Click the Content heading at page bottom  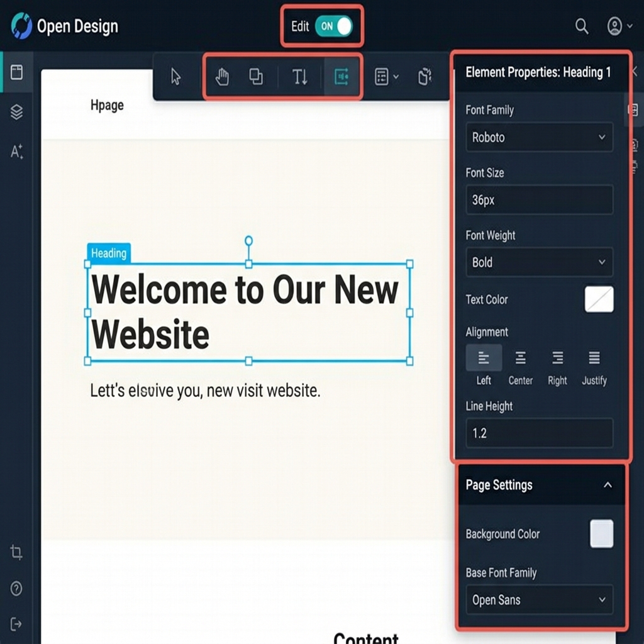coord(366,638)
